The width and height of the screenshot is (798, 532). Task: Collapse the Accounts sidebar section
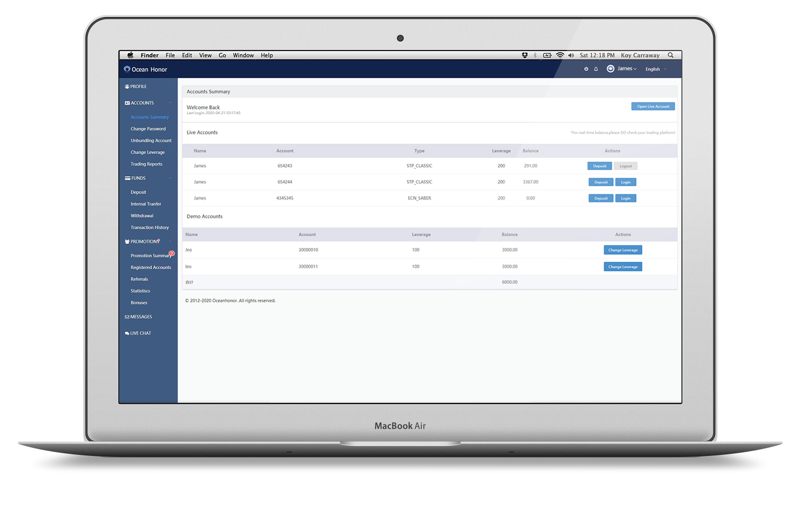pos(170,103)
